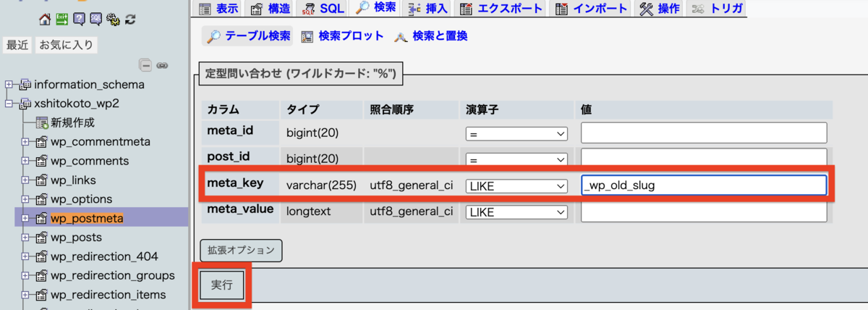Open the 操作 tab

point(660,9)
